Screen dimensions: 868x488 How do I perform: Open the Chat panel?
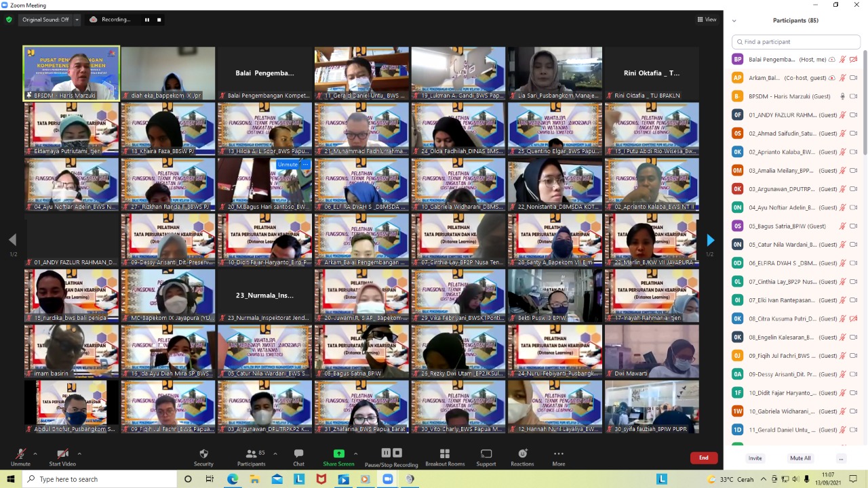click(298, 457)
